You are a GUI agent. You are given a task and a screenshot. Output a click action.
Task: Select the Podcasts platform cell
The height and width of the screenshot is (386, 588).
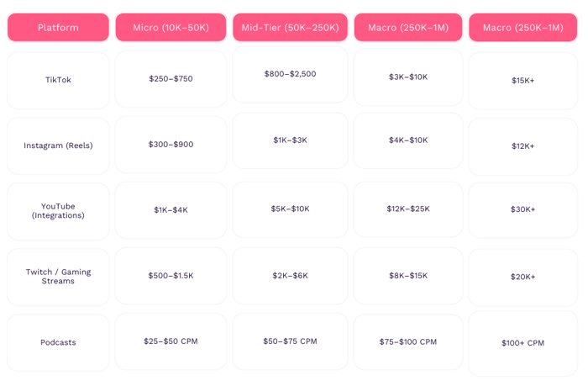(x=58, y=342)
